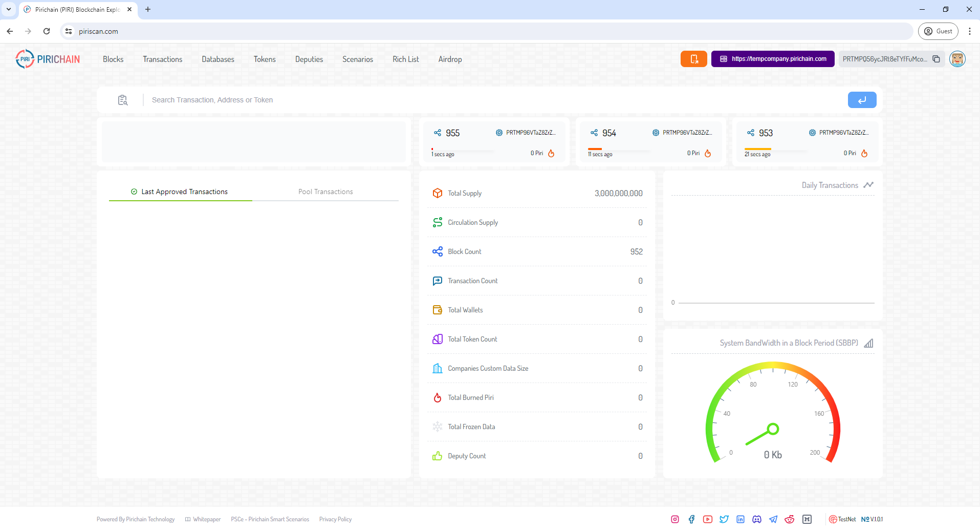The height and width of the screenshot is (530, 980).
Task: Open the user avatar profile picture
Action: coord(957,59)
